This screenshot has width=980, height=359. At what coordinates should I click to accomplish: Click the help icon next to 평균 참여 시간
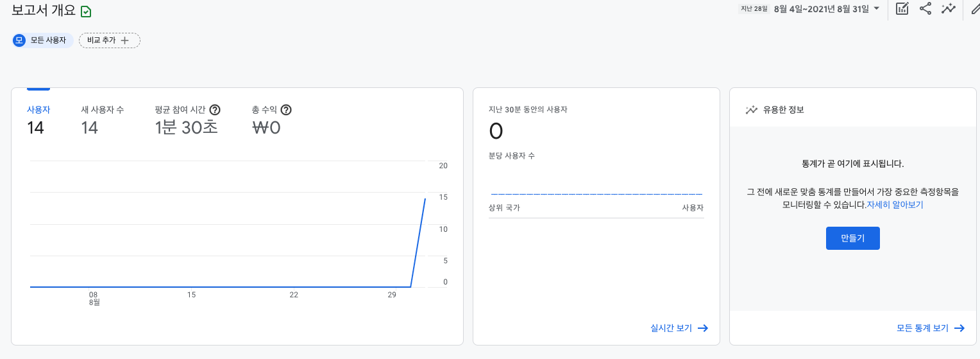215,110
